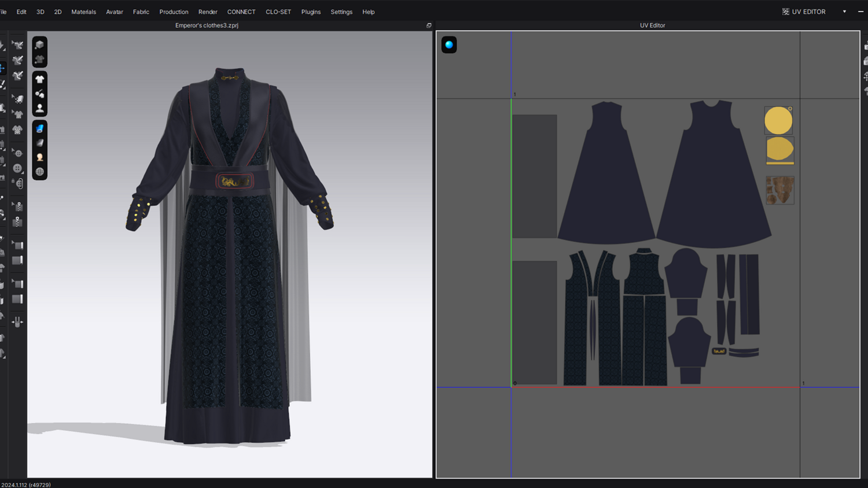Open the CLO-SET menu
868x488 pixels.
[278, 12]
